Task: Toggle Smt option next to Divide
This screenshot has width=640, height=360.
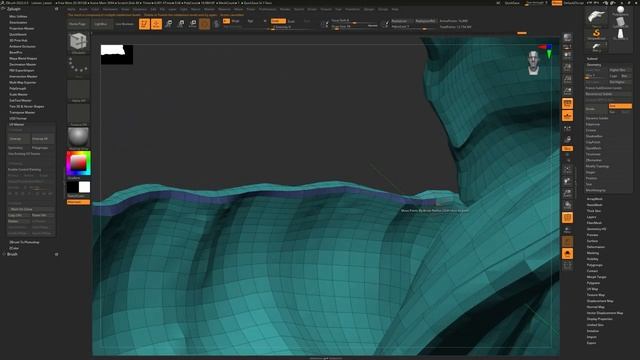Action: 620,106
